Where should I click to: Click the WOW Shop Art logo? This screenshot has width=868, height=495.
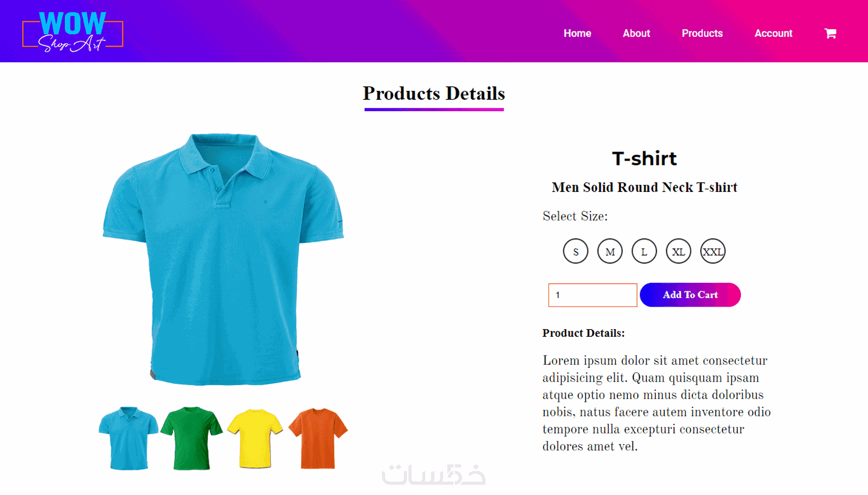pos(73,32)
